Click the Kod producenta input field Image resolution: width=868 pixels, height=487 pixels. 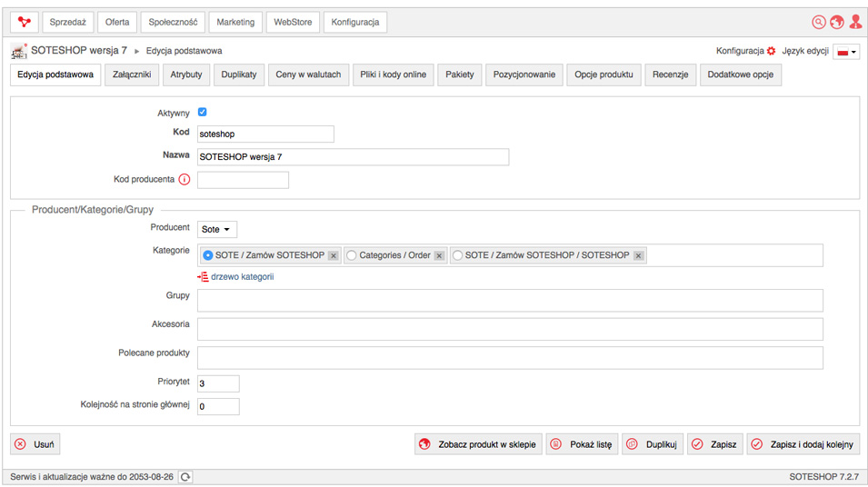[x=243, y=180]
